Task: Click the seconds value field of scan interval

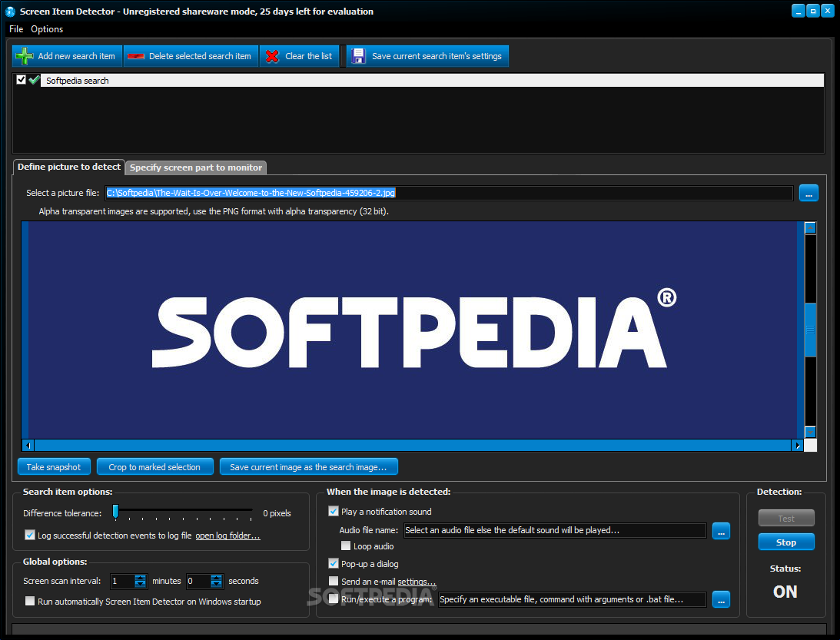Action: [198, 581]
